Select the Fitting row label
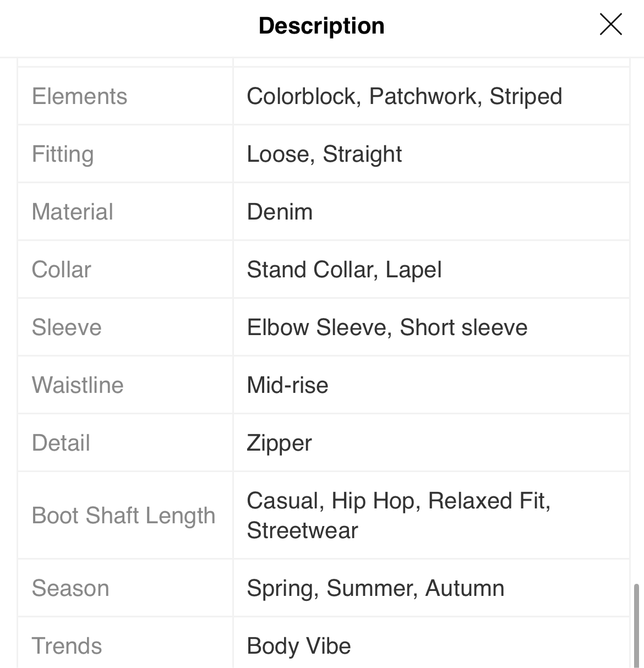The height and width of the screenshot is (668, 644). [63, 154]
